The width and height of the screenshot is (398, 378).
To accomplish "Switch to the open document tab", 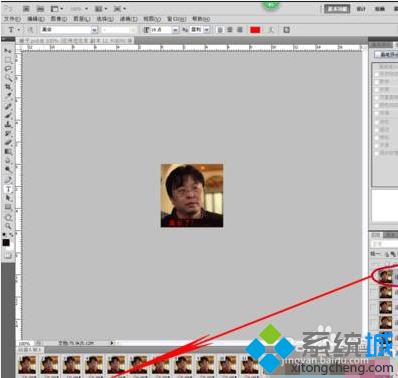I will click(x=75, y=41).
